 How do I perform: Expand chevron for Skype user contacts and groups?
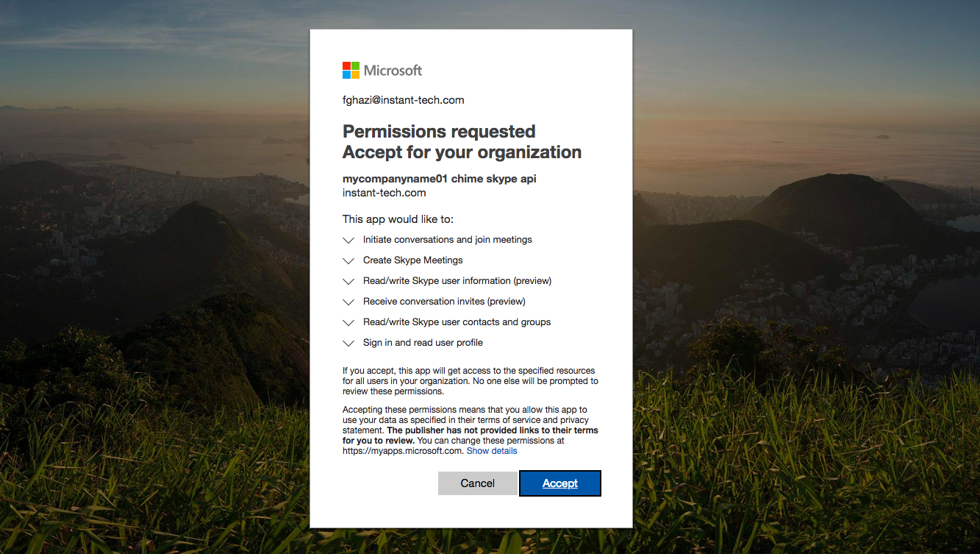click(348, 322)
